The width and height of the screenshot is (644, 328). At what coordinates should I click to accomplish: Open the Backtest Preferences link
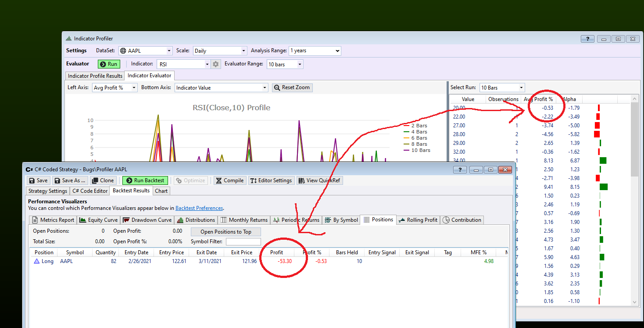pyautogui.click(x=198, y=208)
